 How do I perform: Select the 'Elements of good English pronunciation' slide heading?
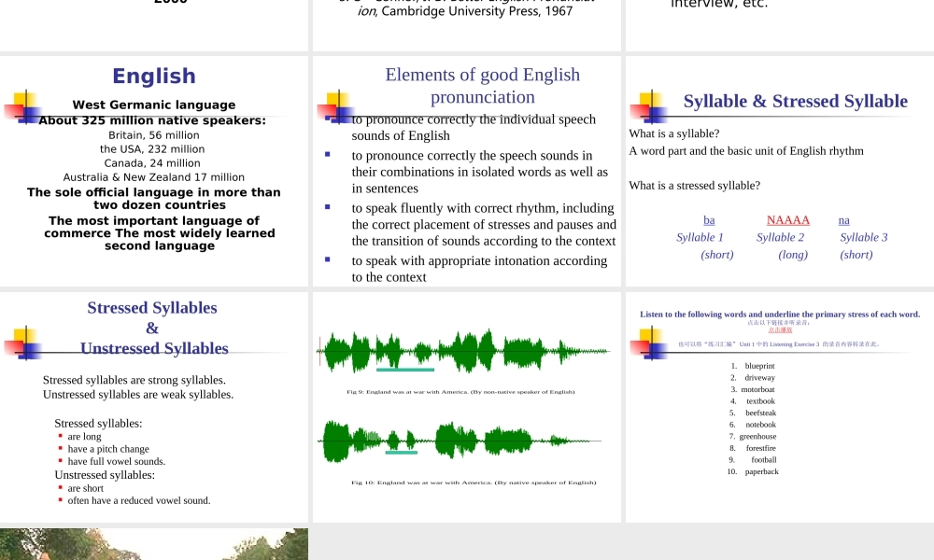pos(483,86)
